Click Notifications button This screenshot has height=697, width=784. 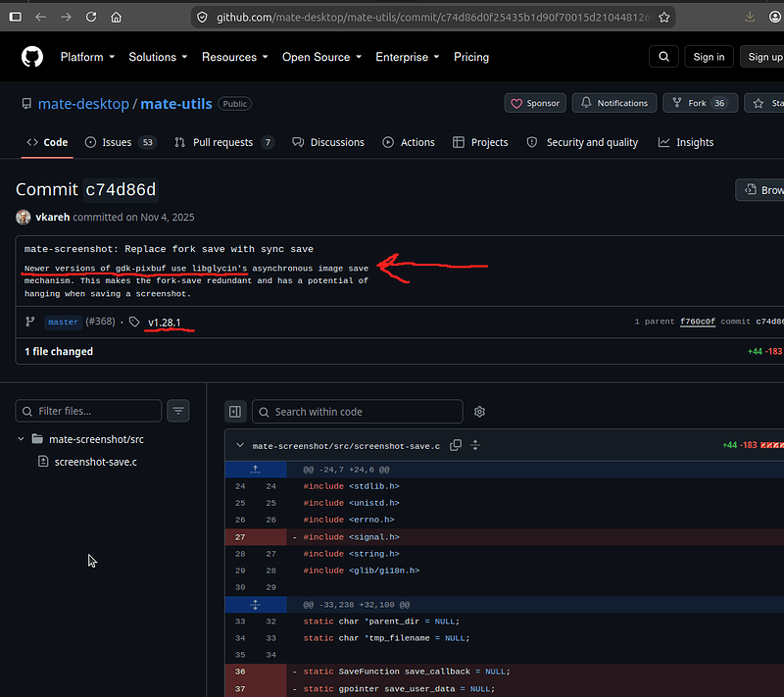(x=614, y=103)
